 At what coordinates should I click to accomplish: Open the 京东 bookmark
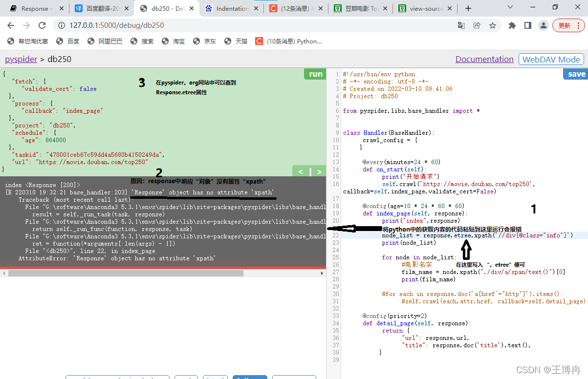205,42
